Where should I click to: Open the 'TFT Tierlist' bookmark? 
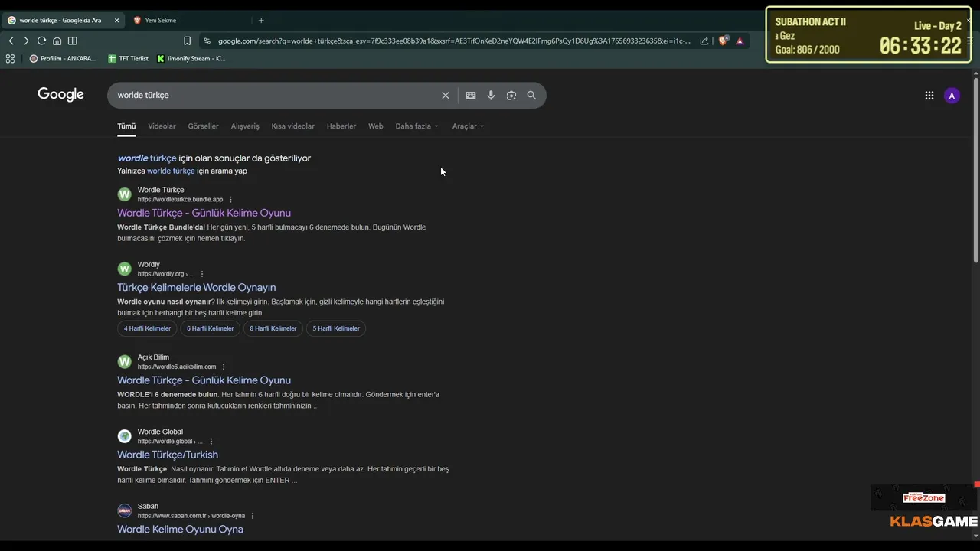pyautogui.click(x=128, y=58)
